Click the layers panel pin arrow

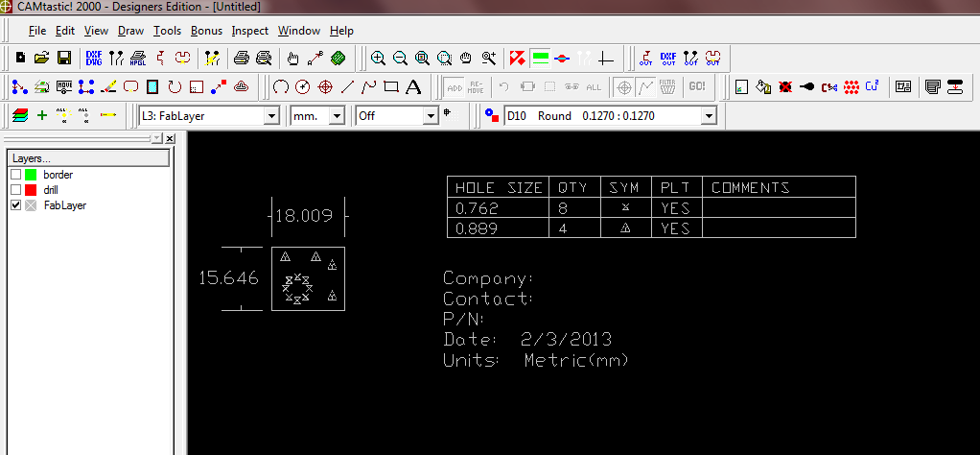(x=156, y=138)
